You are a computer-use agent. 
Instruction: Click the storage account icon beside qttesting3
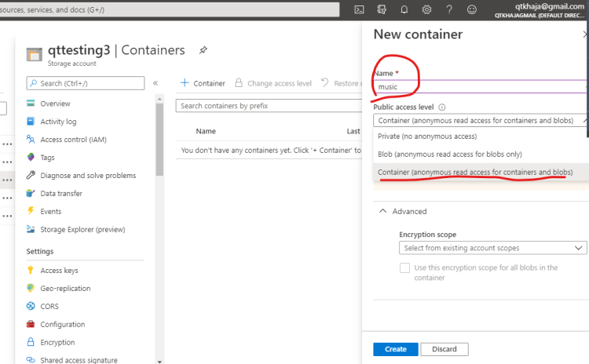pos(35,55)
